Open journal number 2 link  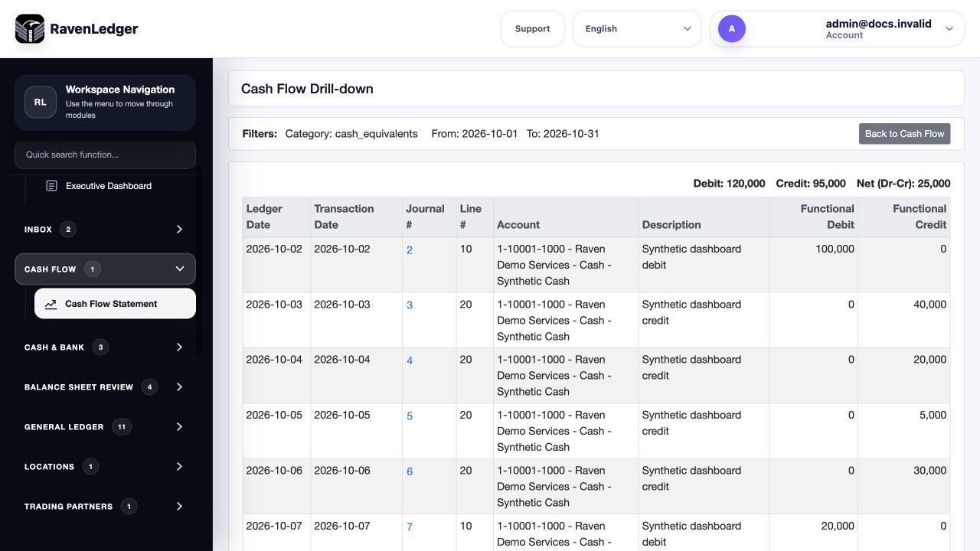410,250
